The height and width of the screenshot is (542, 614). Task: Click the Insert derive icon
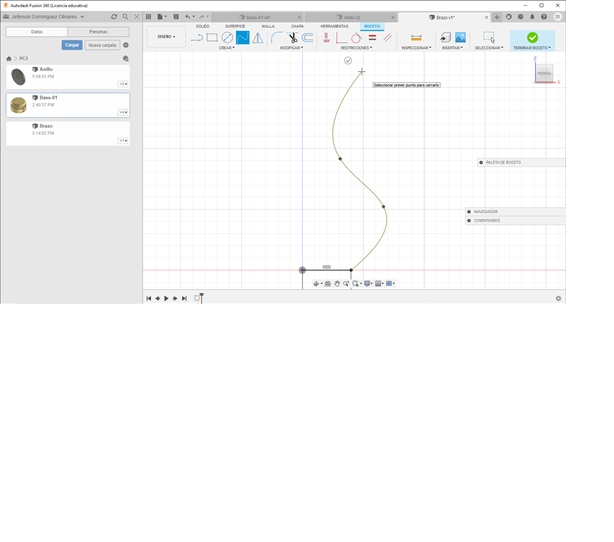click(445, 38)
